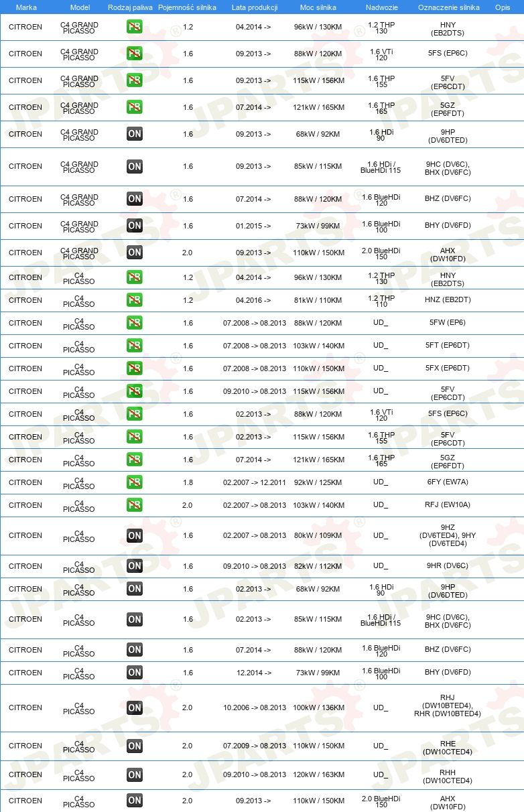Click the power value 120kW / 163KM
The image size is (524, 812).
318,774
